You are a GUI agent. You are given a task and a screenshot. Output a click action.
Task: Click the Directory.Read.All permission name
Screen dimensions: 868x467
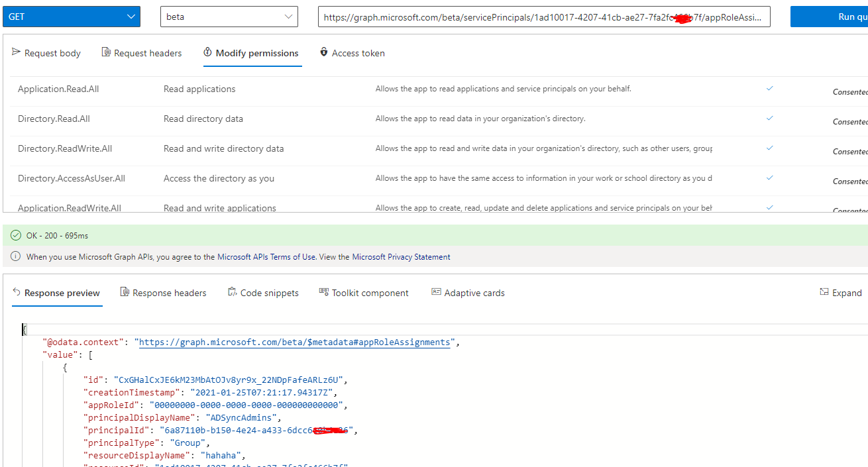click(54, 119)
